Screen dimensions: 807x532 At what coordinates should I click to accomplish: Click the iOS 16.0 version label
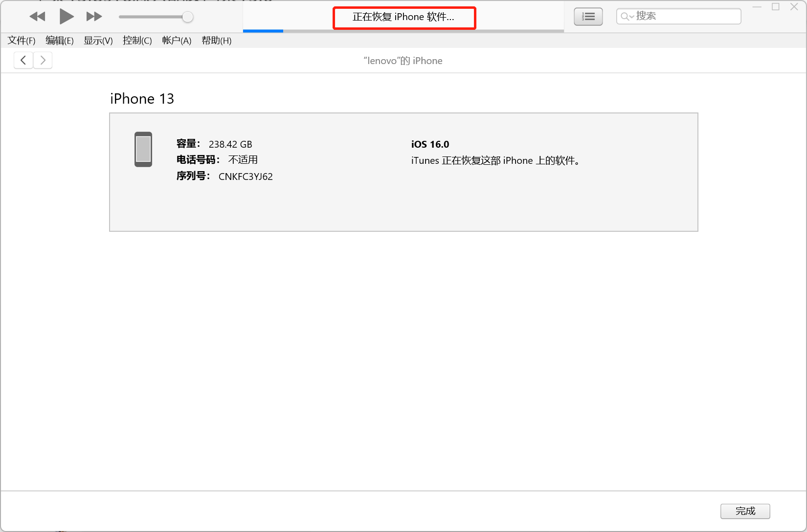[x=430, y=144]
